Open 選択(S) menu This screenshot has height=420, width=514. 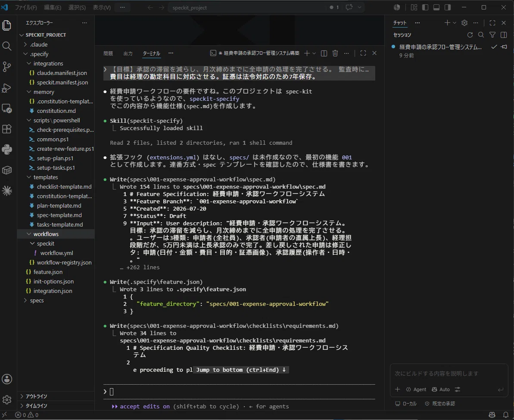coord(77,7)
